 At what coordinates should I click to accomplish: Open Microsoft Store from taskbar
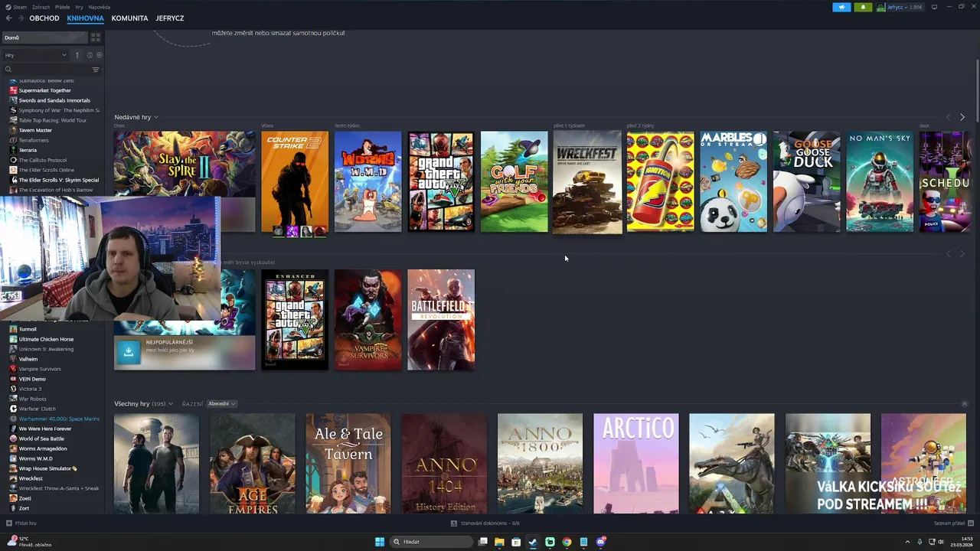[516, 542]
